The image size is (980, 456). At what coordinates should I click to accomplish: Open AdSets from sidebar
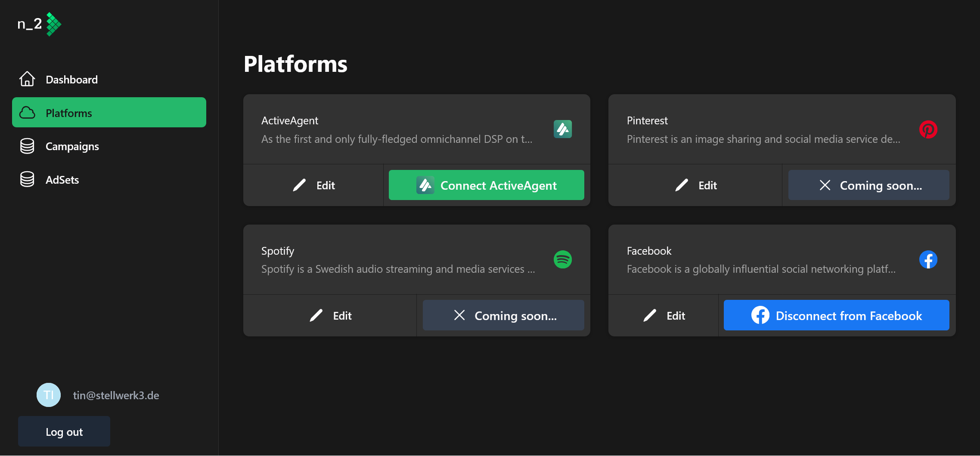pos(62,180)
